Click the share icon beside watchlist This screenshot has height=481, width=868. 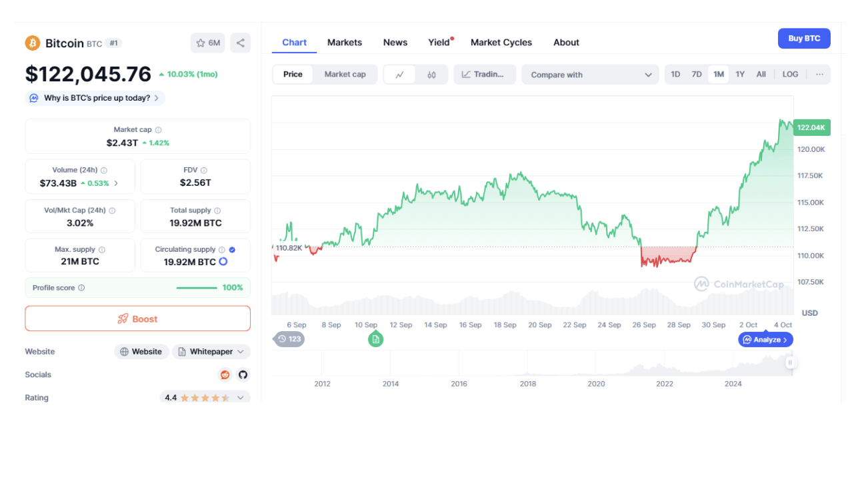coord(240,43)
